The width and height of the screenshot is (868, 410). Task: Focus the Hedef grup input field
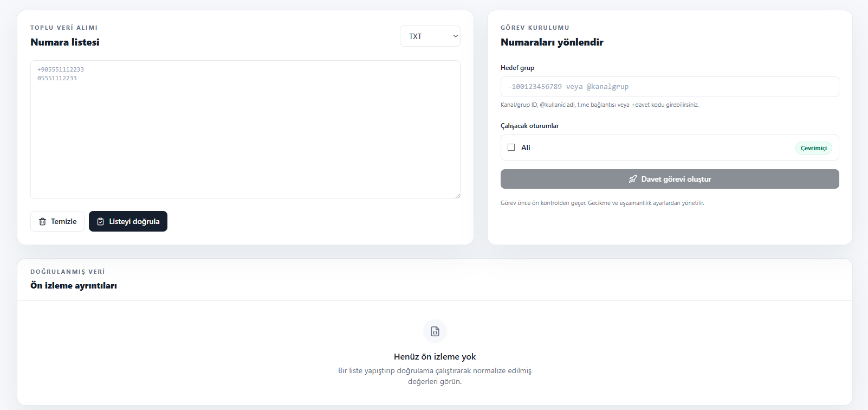pos(670,87)
